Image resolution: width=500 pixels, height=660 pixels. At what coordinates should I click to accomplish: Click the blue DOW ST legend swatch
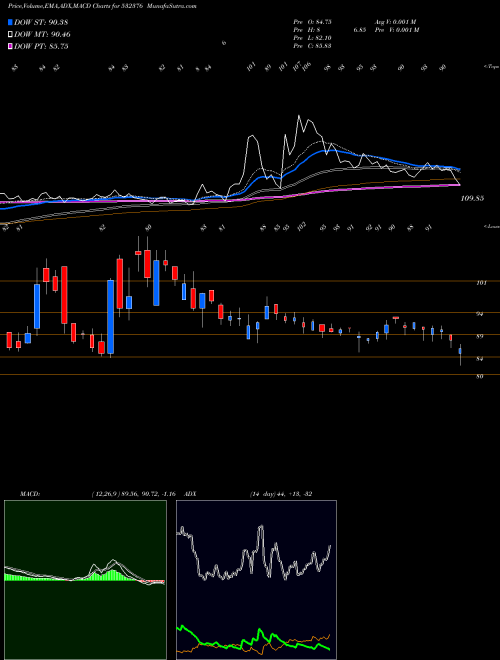pyautogui.click(x=10, y=22)
